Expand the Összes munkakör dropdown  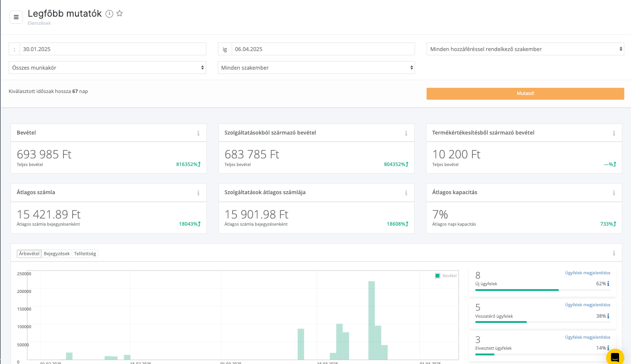(107, 68)
